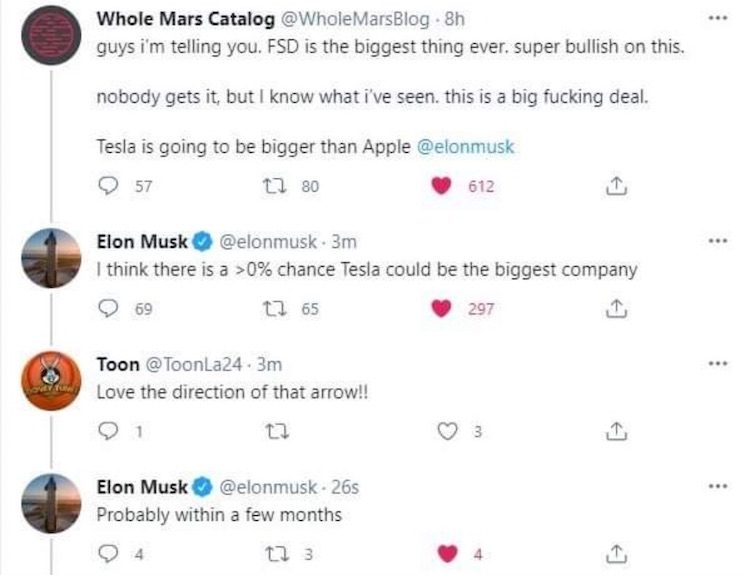Reply to Elon's '>0% chance' tweet
The width and height of the screenshot is (750, 575).
point(107,309)
